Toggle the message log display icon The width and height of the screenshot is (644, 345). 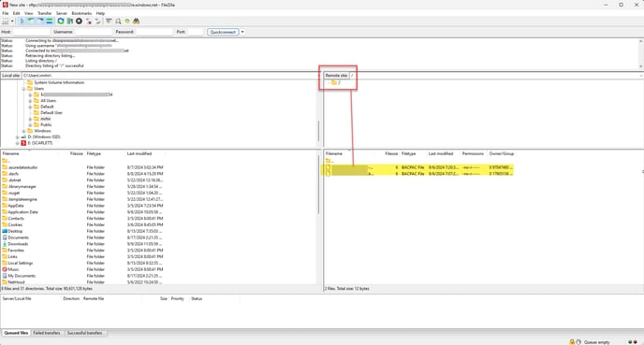click(22, 21)
